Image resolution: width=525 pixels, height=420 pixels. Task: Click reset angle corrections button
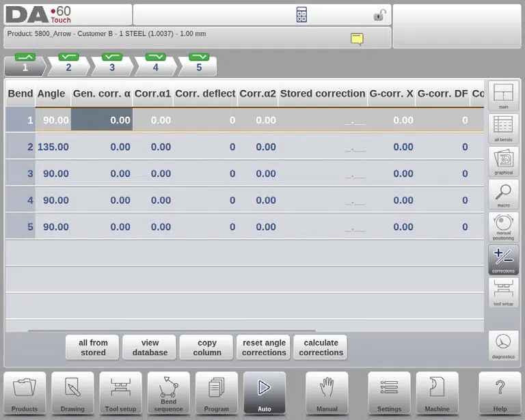point(263,348)
